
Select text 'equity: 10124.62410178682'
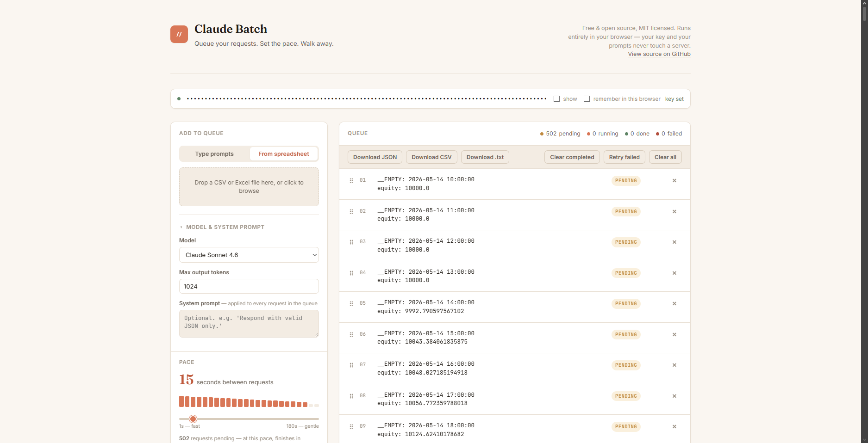[421, 434]
